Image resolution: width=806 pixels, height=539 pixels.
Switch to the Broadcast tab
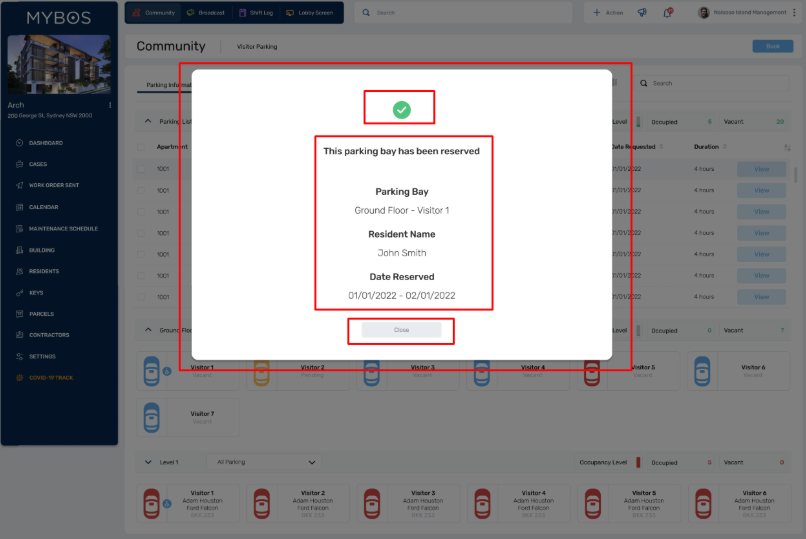click(x=205, y=13)
